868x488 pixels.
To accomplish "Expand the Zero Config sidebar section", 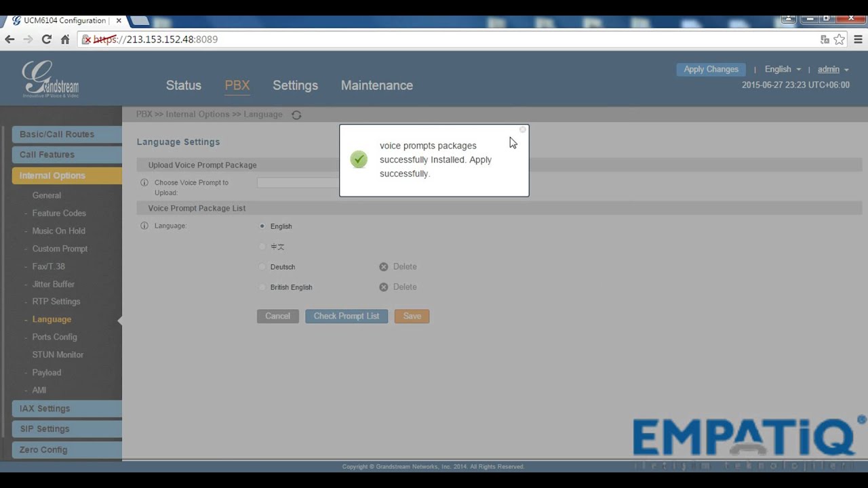I will point(66,450).
